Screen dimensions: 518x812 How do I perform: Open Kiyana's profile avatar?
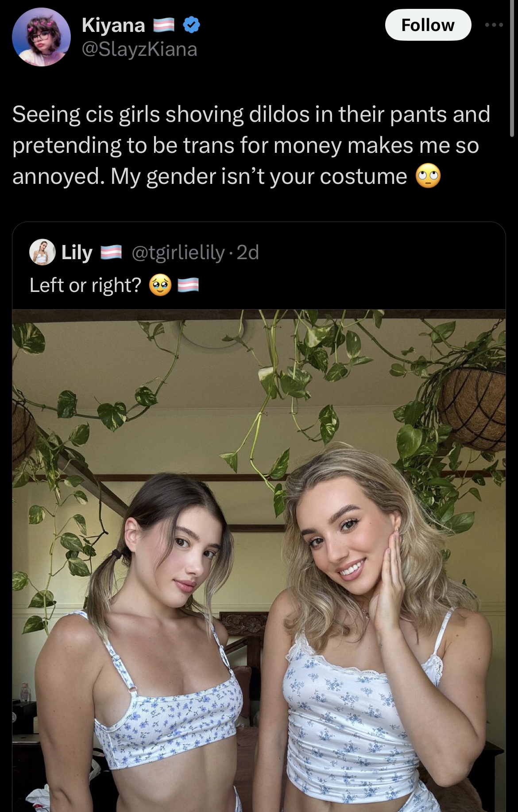coord(41,37)
